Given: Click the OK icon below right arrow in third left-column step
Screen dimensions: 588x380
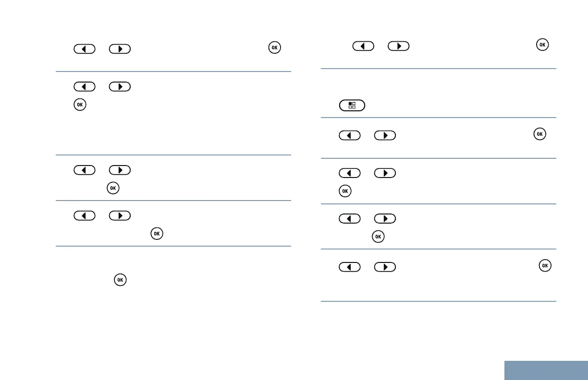Looking at the screenshot, I should [x=112, y=188].
